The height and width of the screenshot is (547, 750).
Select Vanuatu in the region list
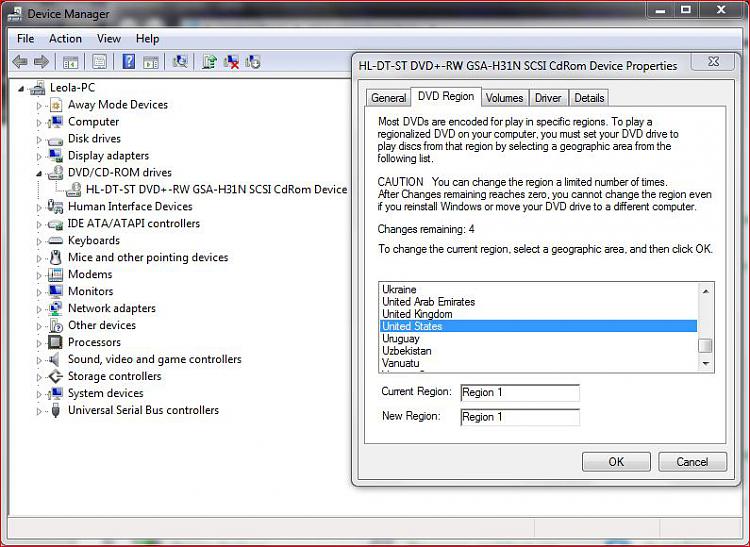[539, 363]
